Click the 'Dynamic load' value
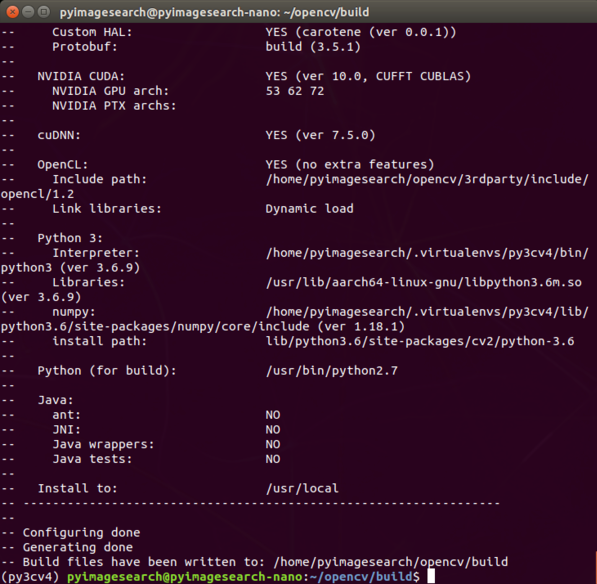Viewport: 597px width, 584px height. click(x=310, y=209)
